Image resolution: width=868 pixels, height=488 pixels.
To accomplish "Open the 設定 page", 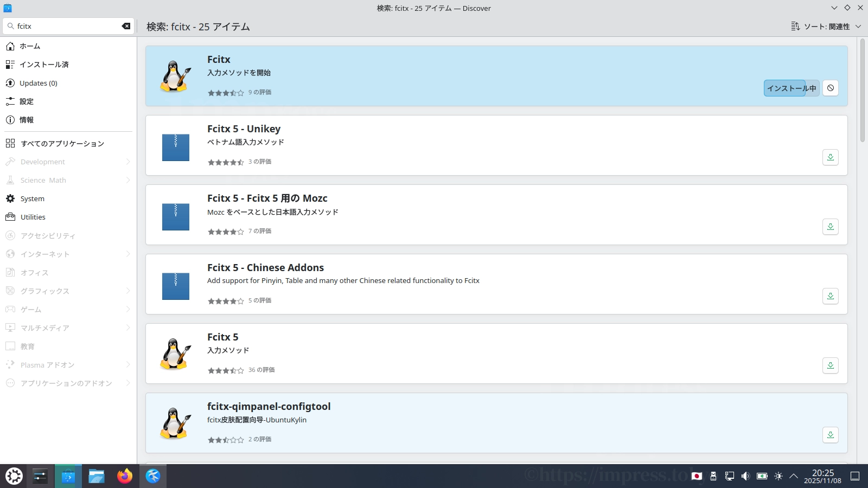I will coord(68,101).
